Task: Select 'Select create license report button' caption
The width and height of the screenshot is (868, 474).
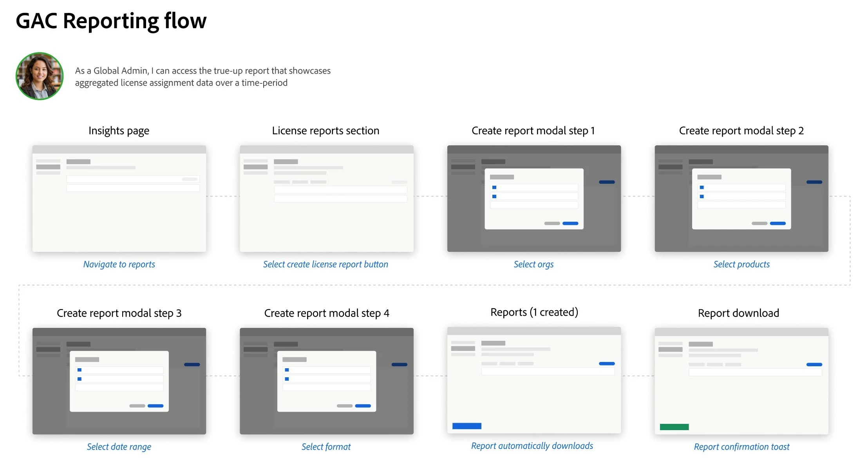Action: tap(325, 264)
